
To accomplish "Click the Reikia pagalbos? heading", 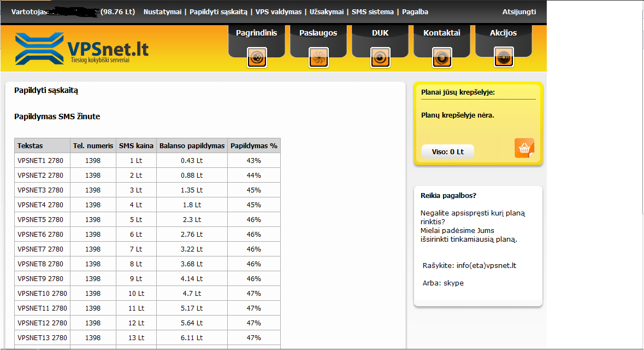I will pos(448,196).
